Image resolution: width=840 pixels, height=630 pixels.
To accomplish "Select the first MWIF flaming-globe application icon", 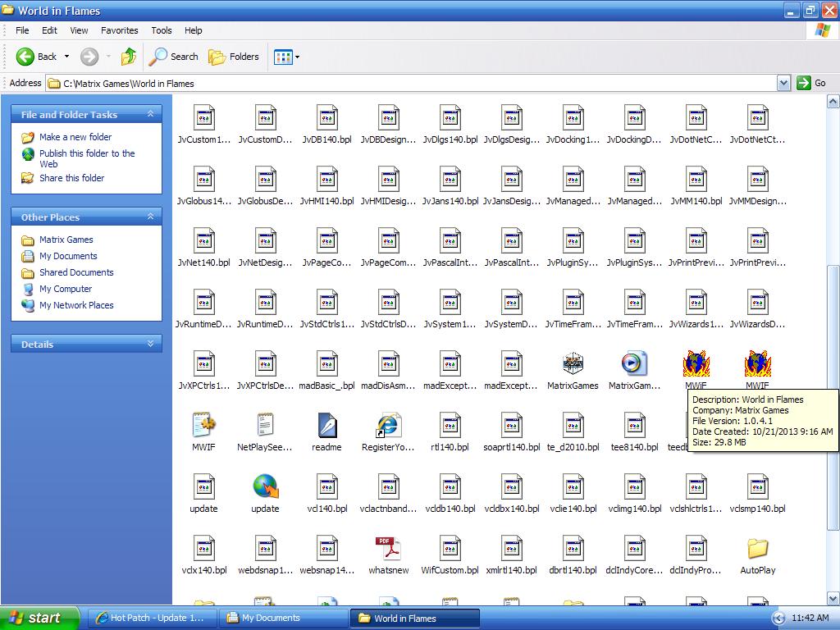I will (x=696, y=363).
